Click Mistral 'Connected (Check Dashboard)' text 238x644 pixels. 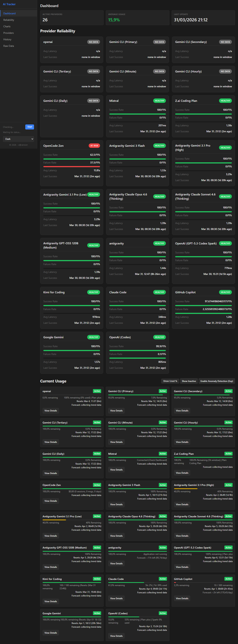(152, 460)
